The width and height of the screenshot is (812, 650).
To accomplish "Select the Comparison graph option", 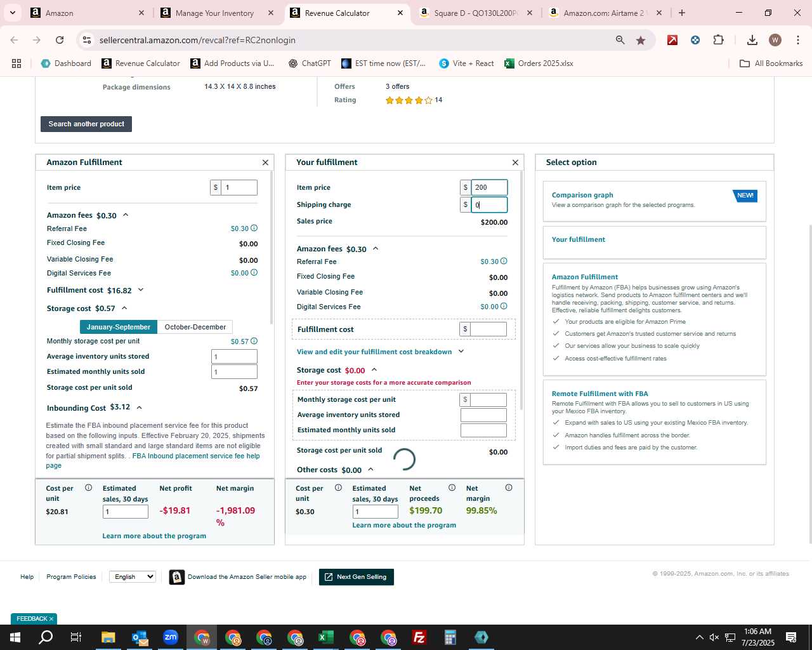I will click(655, 201).
